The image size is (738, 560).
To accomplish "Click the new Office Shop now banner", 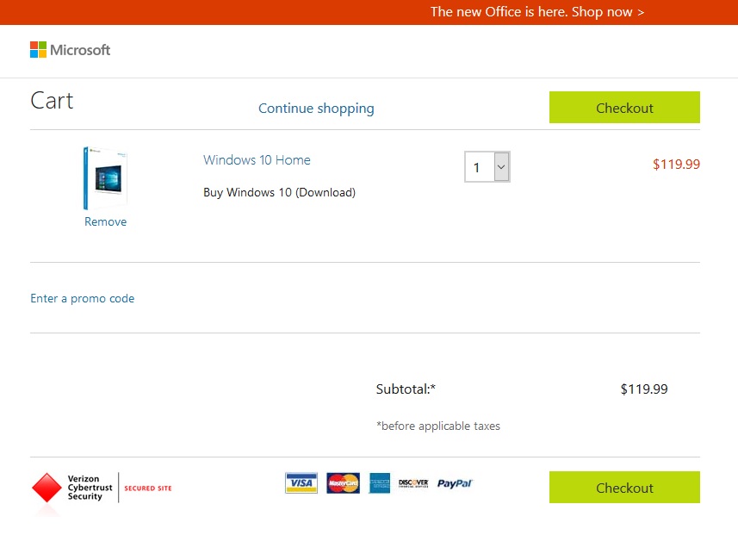I will tap(537, 12).
